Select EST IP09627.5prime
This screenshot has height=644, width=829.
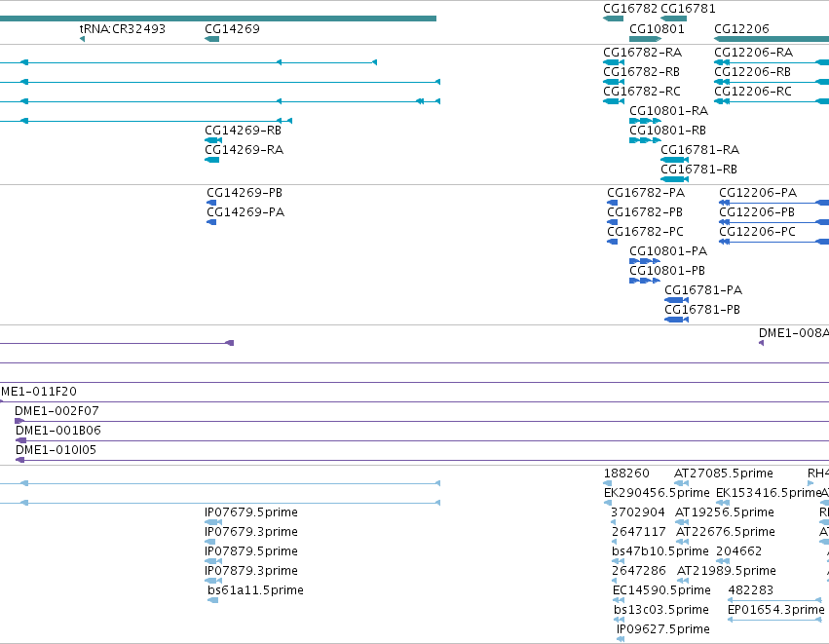663,629
